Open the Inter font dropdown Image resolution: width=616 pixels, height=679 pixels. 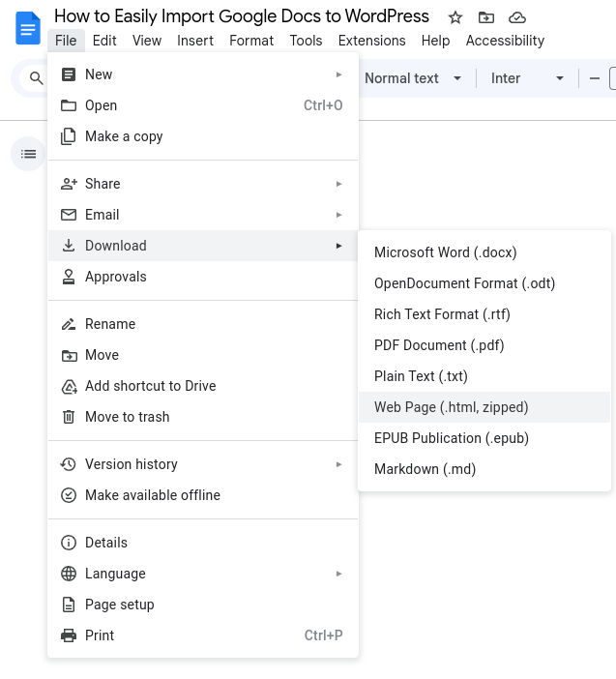(527, 78)
